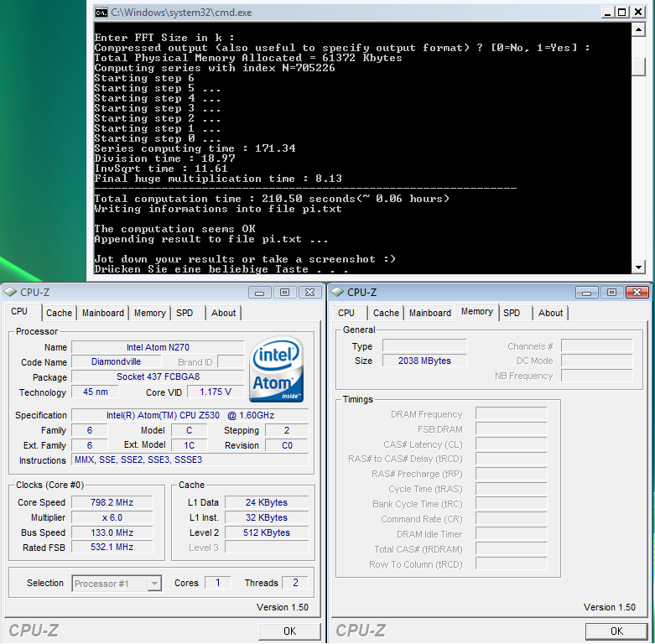Click memory Size value 2038 MBytes
This screenshot has width=655, height=644.
point(424,361)
